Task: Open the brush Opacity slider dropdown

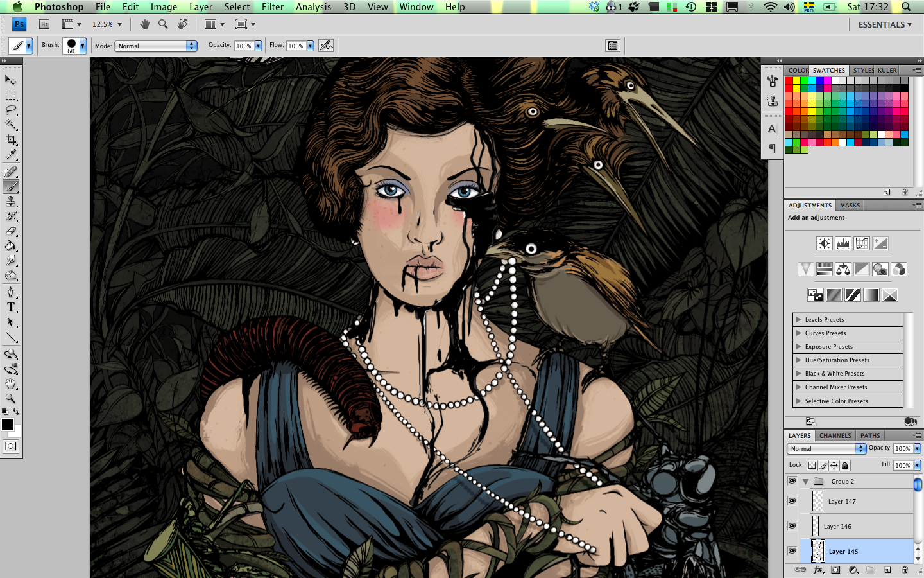Action: pos(259,46)
